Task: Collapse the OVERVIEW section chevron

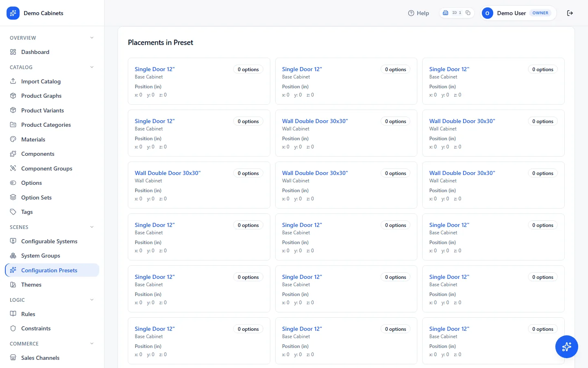Action: pos(92,38)
